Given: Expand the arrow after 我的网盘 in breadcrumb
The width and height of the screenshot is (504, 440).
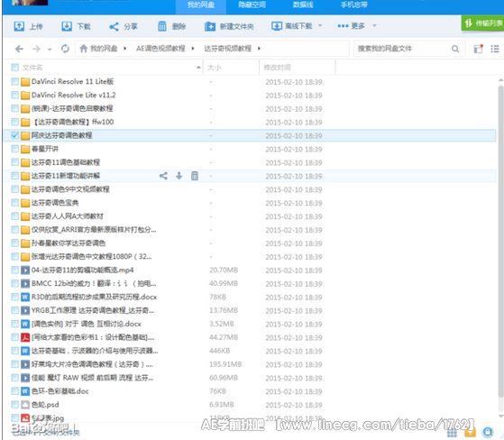Looking at the screenshot, I should pos(124,49).
